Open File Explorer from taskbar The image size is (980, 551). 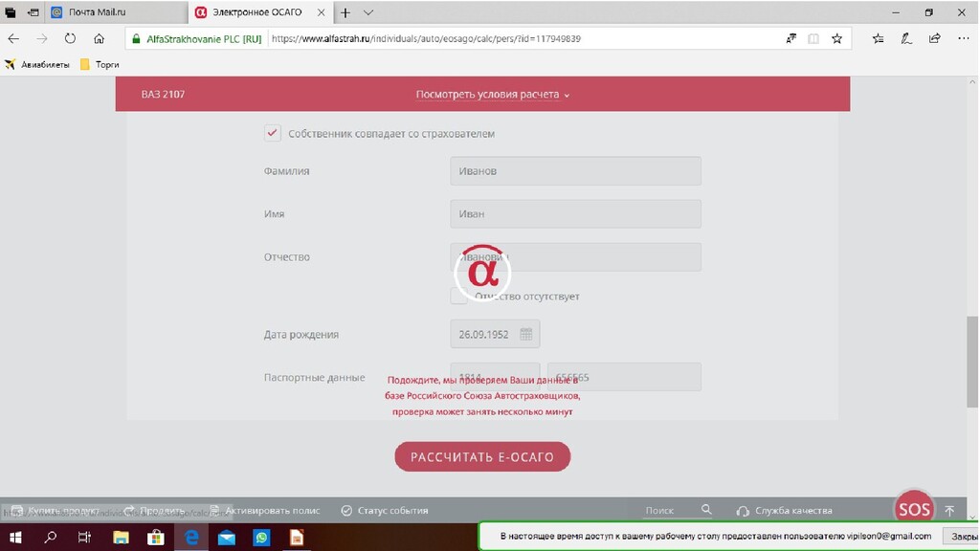(x=121, y=538)
